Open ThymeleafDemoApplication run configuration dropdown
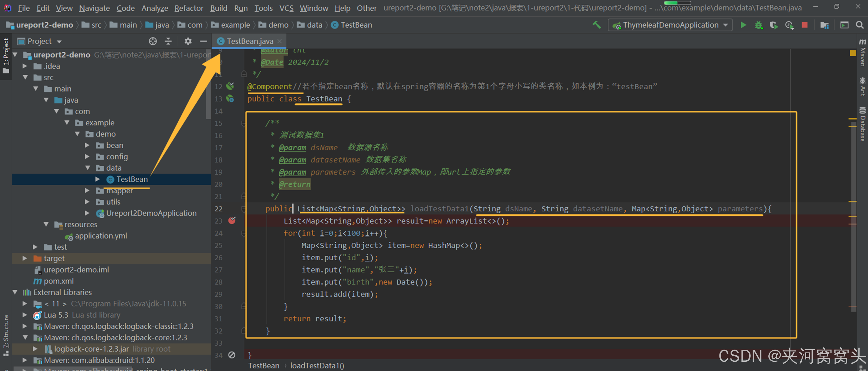 (x=670, y=25)
